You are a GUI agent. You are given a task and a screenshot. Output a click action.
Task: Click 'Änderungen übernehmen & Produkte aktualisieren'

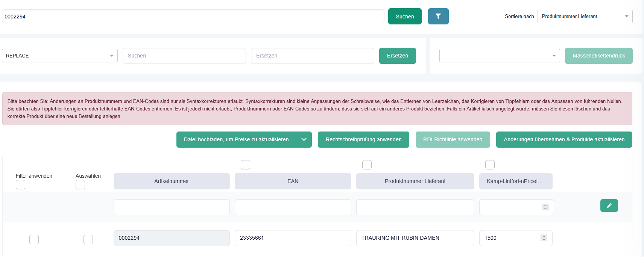tap(564, 139)
